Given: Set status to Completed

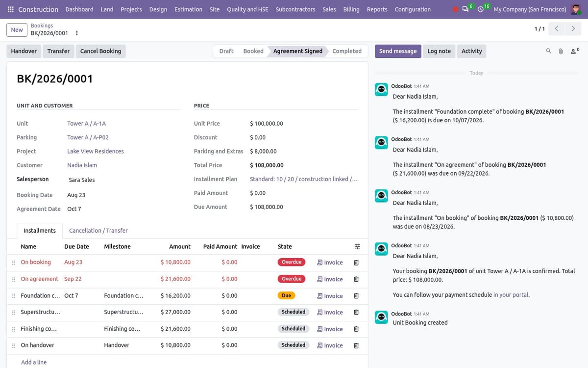Looking at the screenshot, I should click(347, 51).
